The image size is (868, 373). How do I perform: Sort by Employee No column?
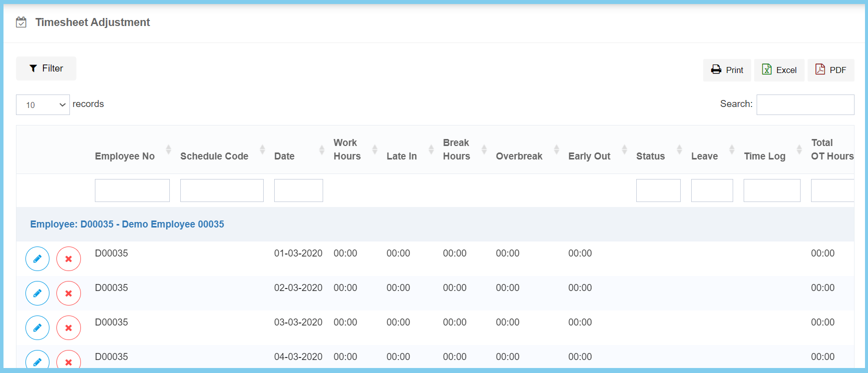pos(125,156)
